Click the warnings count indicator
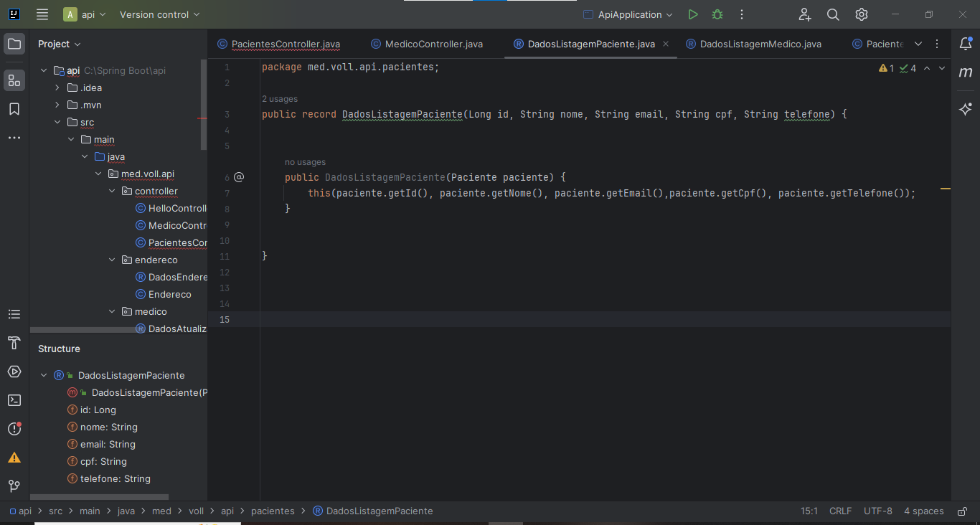 (886, 68)
